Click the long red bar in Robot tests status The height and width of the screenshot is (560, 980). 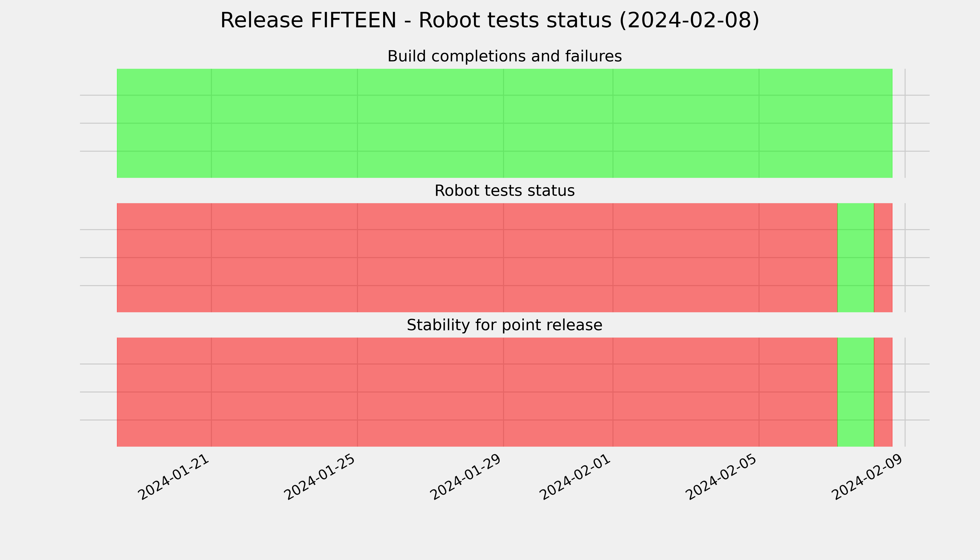pyautogui.click(x=477, y=258)
